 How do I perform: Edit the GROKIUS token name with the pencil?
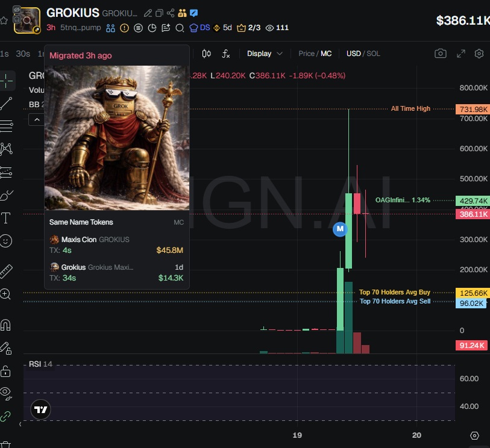(148, 13)
